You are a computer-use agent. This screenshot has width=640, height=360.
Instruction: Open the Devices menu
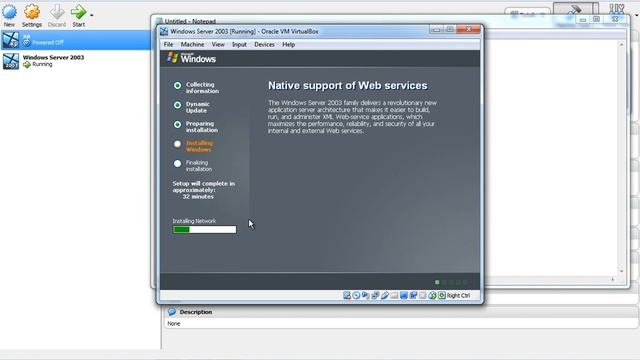(x=264, y=44)
